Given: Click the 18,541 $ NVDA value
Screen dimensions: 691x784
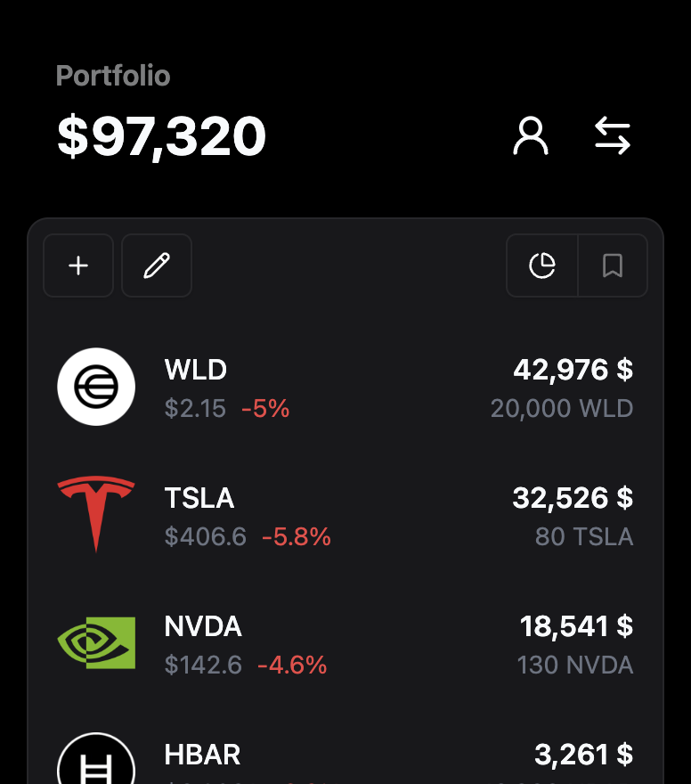Looking at the screenshot, I should click(576, 626).
